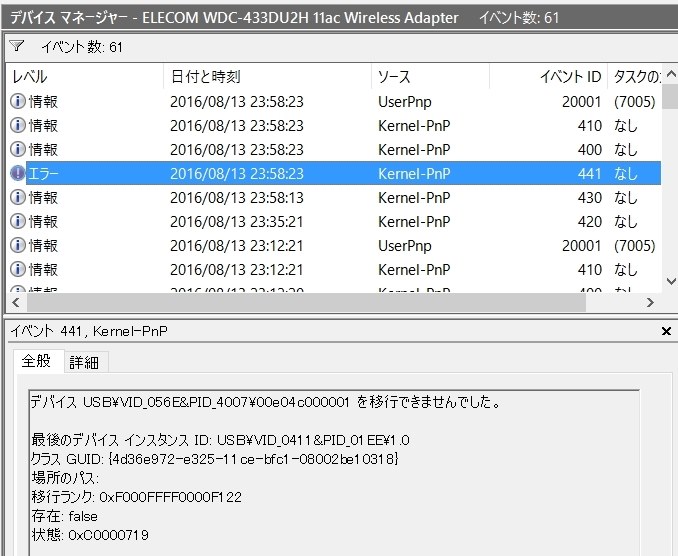Sort by the イベント ID column header

click(548, 77)
